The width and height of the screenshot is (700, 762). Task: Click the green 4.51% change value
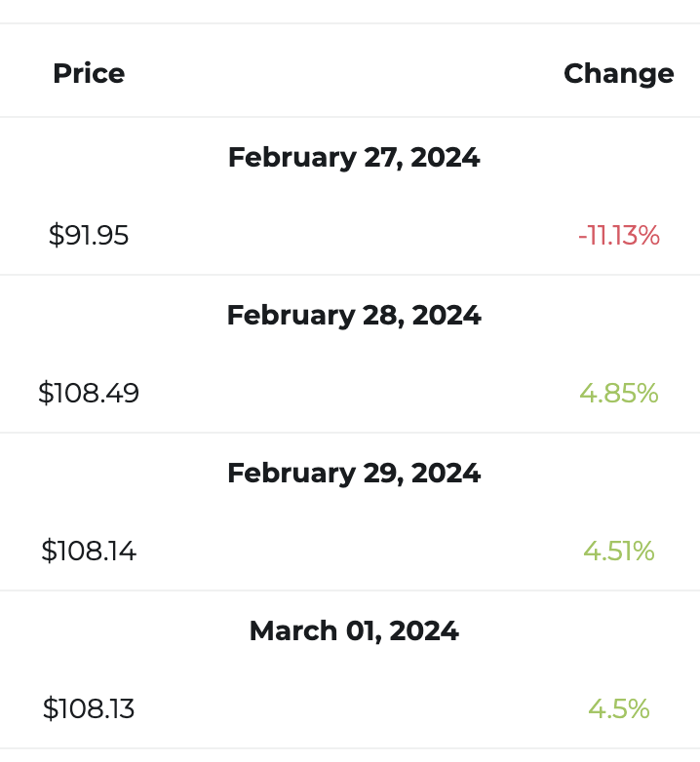[618, 552]
